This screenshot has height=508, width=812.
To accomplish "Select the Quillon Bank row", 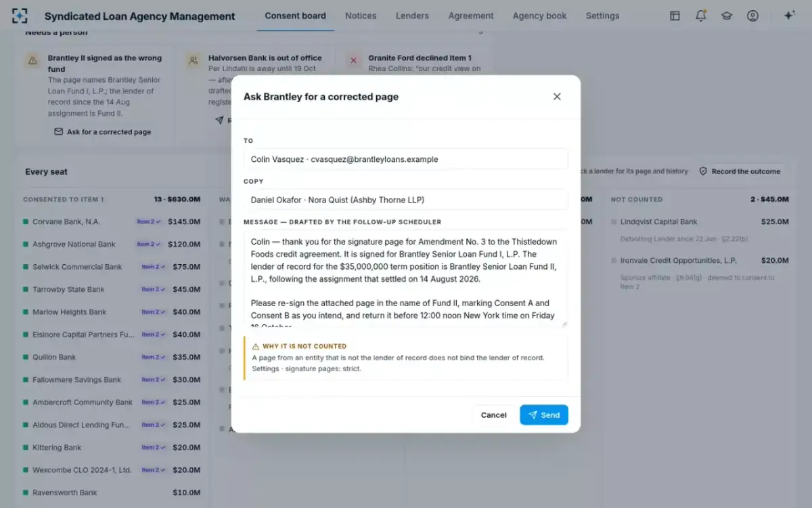I will [x=112, y=357].
